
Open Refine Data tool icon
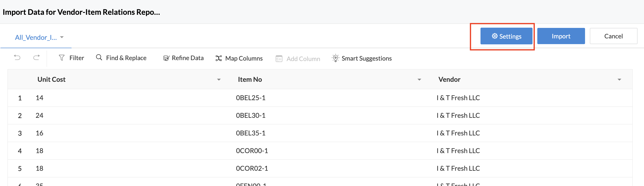(166, 58)
